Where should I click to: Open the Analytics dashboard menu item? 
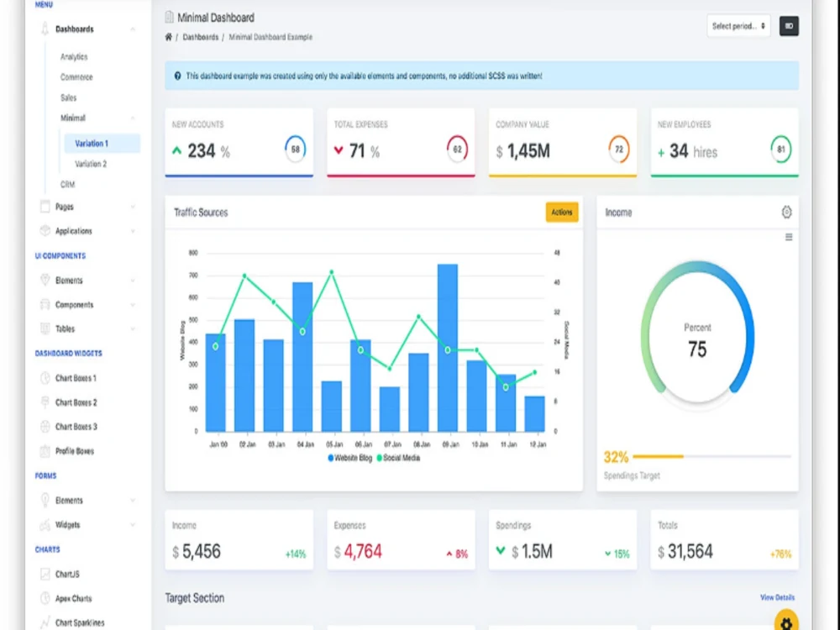[74, 56]
